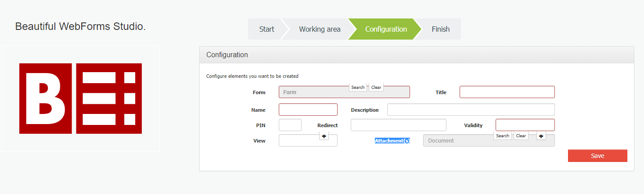Click the PIN input box

pos(290,125)
